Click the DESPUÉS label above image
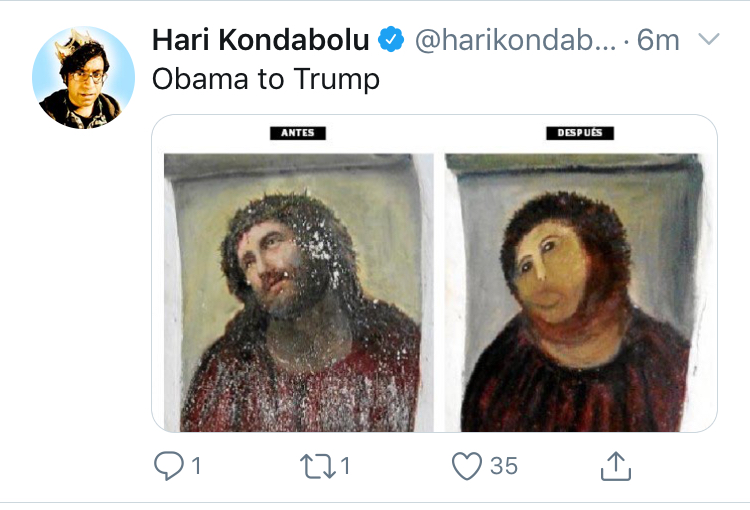This screenshot has height=510, width=750. [x=580, y=133]
